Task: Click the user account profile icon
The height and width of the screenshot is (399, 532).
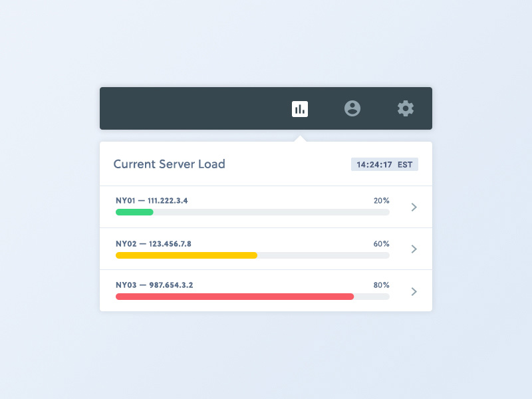Action: tap(352, 108)
